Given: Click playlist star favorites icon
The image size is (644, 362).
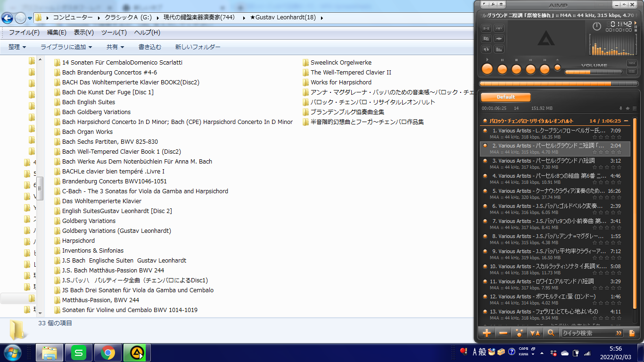Looking at the screenshot, I should [627, 108].
